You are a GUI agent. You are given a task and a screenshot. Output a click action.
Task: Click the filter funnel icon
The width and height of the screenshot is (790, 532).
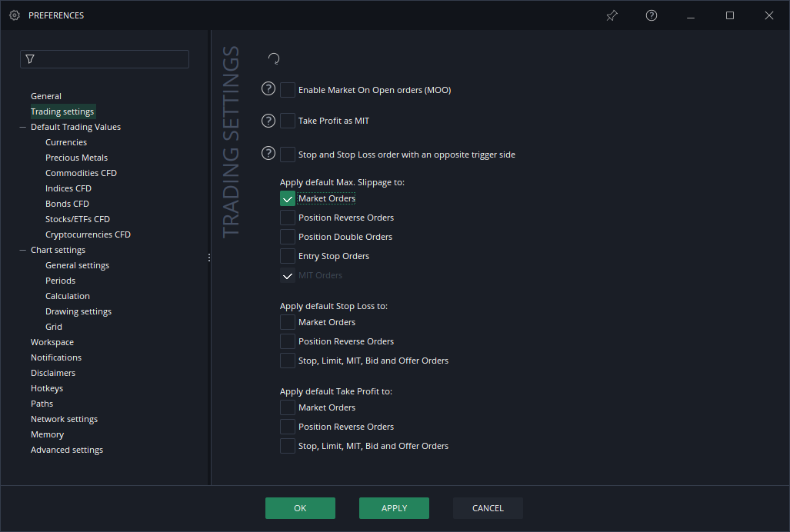tap(30, 59)
